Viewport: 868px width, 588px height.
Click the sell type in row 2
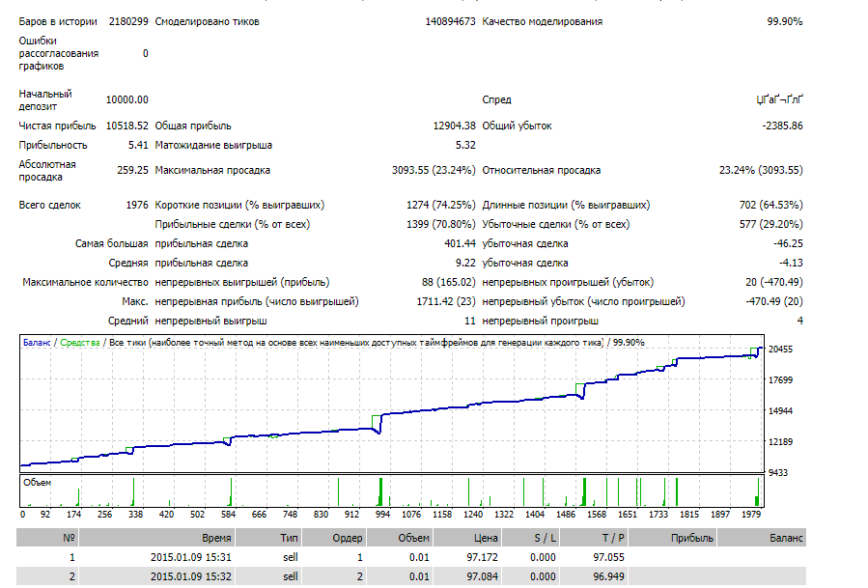click(x=291, y=577)
